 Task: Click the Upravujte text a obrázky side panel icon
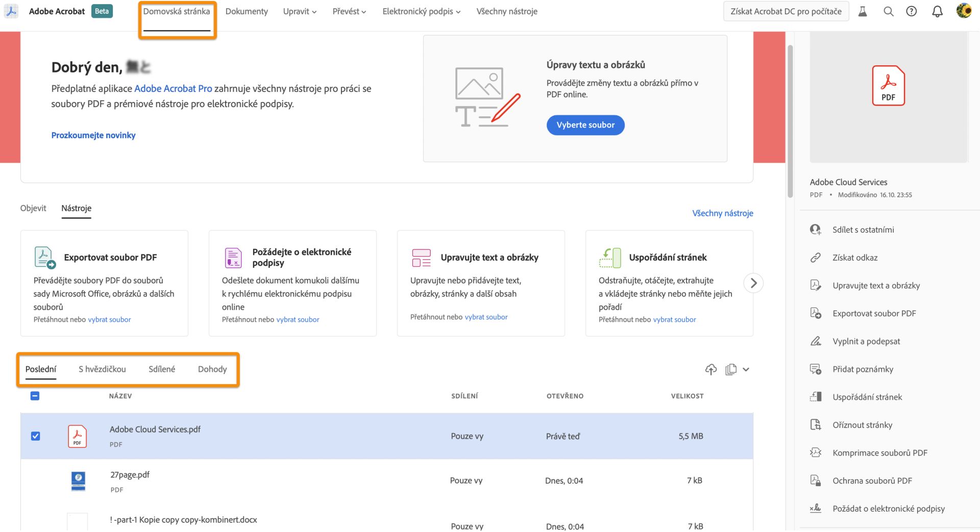pos(816,285)
